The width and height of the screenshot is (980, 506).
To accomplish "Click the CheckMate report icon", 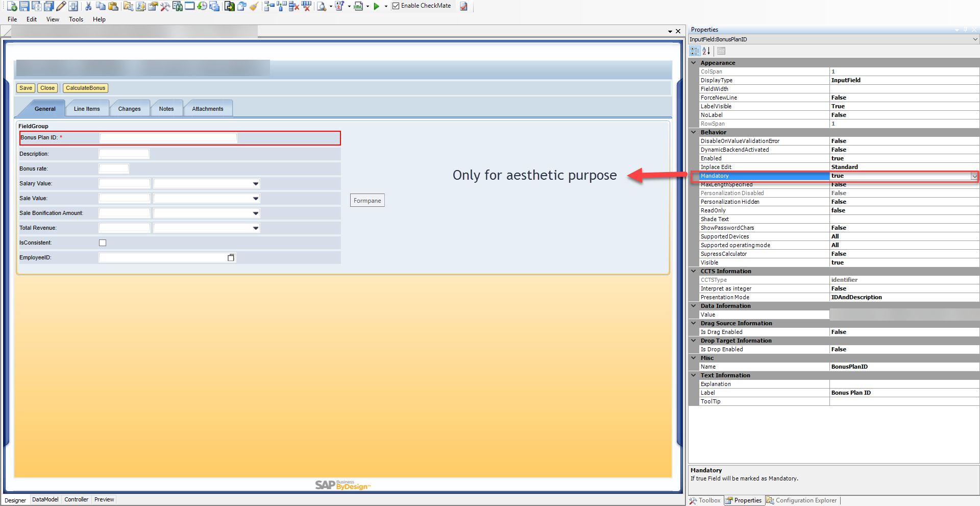I will point(463,6).
